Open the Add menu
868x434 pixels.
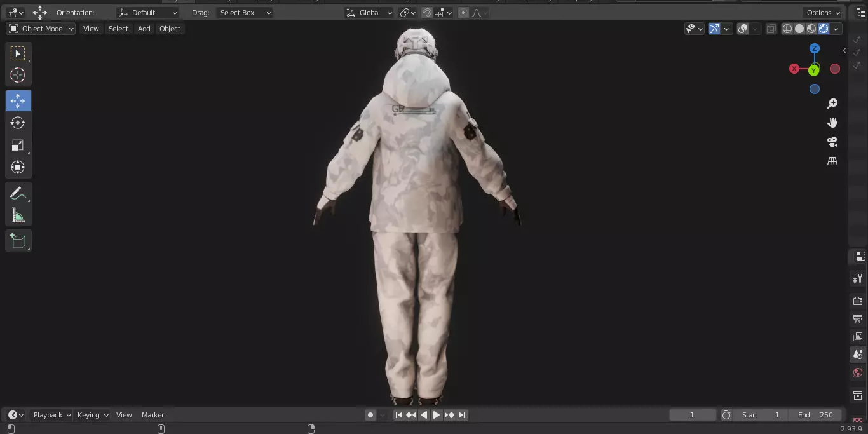[144, 29]
